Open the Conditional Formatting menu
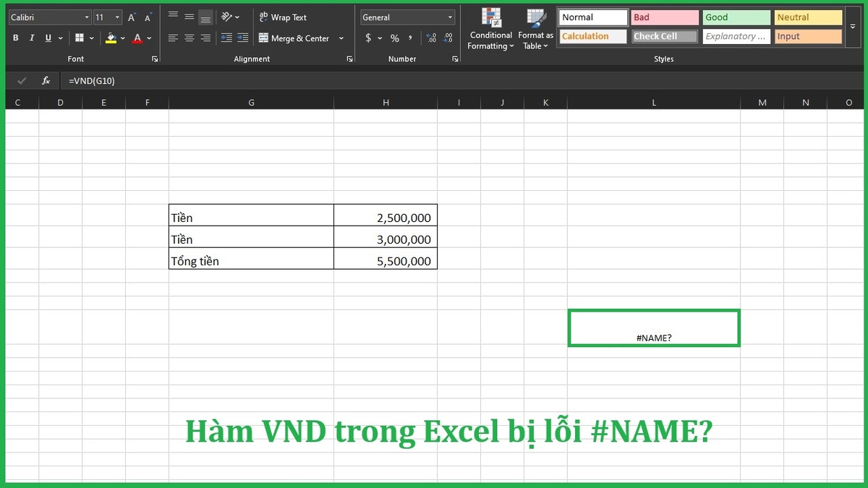The width and height of the screenshot is (868, 488). point(490,29)
